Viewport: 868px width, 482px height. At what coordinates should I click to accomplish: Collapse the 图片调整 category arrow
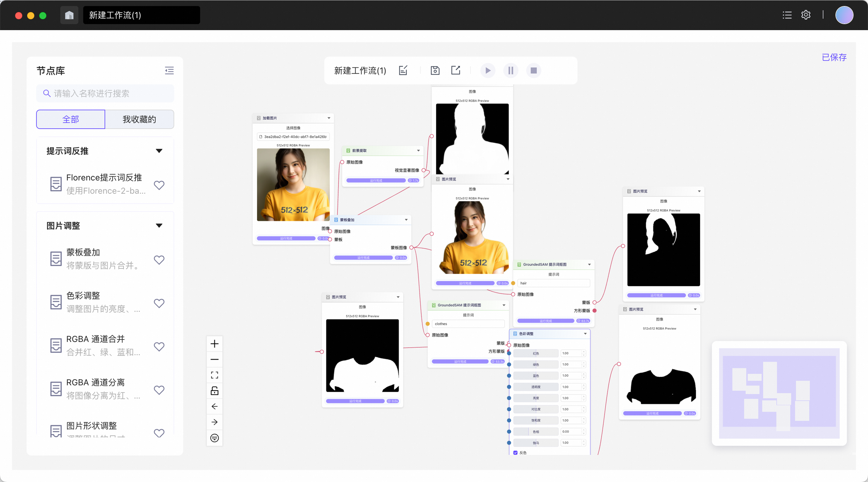[x=159, y=225]
